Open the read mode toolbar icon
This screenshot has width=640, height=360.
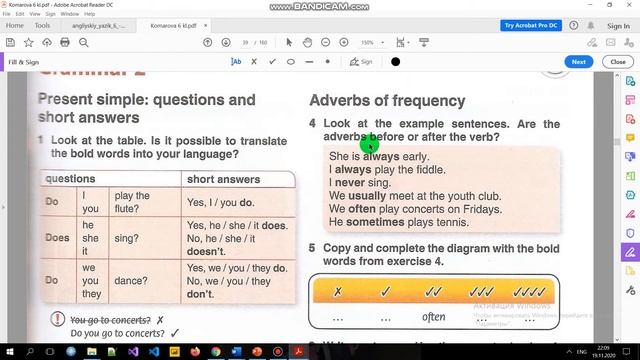pyautogui.click(x=424, y=42)
